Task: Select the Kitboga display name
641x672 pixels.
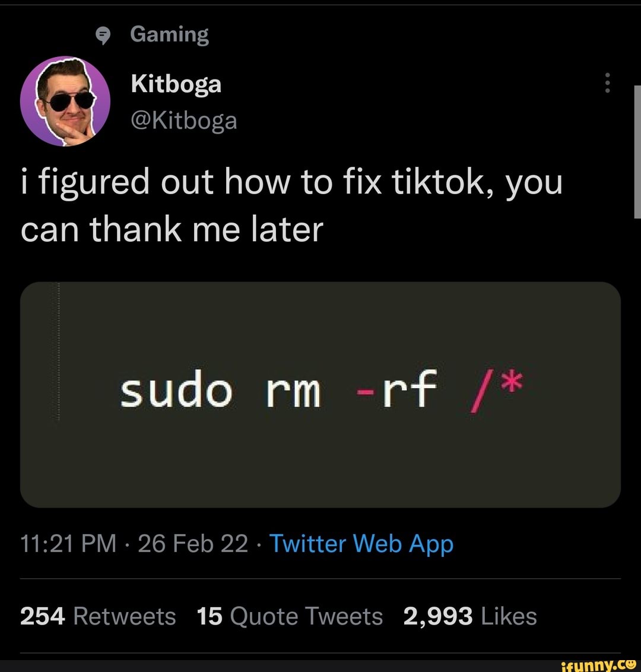Action: (176, 84)
